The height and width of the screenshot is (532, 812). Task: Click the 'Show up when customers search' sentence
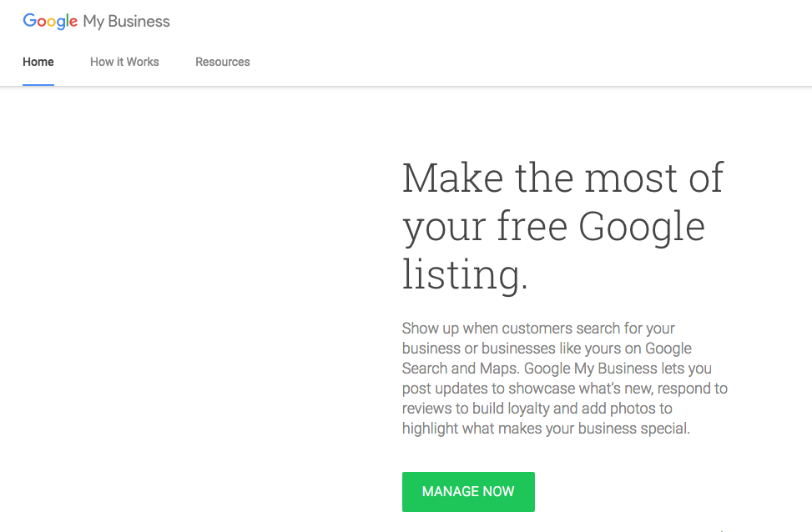coord(538,328)
